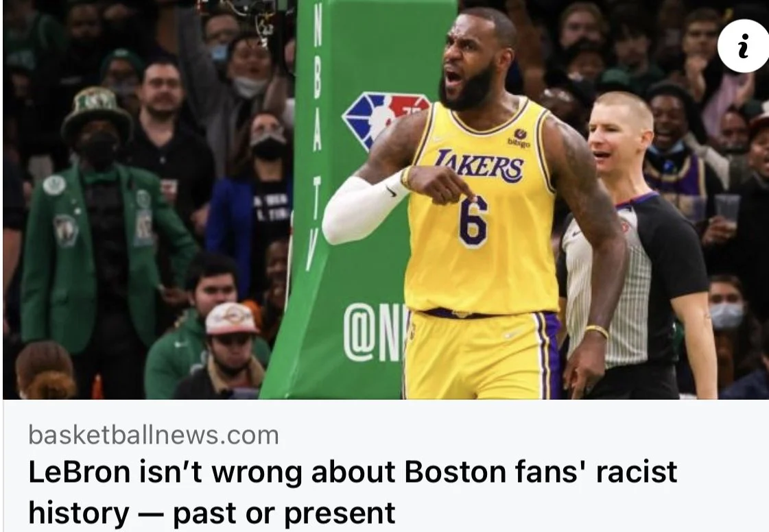Open the basketballnews.com source link

(x=154, y=435)
